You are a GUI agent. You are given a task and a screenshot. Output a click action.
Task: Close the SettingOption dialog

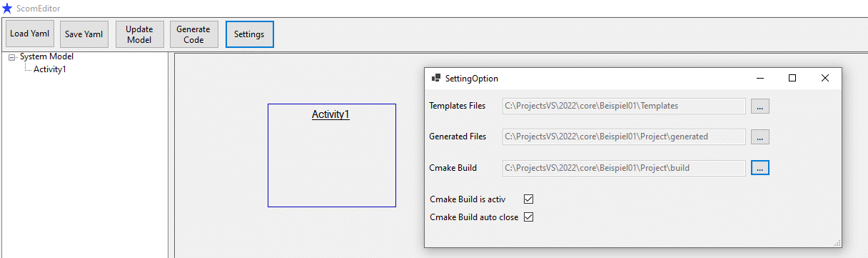pos(825,79)
